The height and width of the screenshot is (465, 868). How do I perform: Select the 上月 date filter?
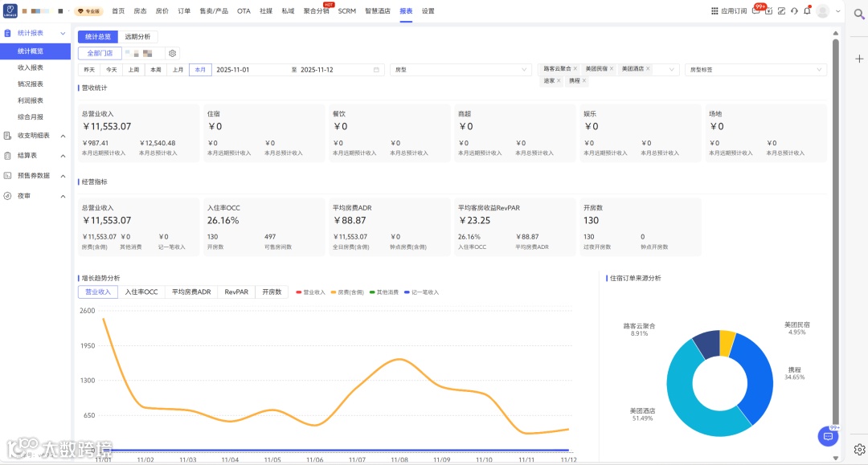tap(178, 70)
